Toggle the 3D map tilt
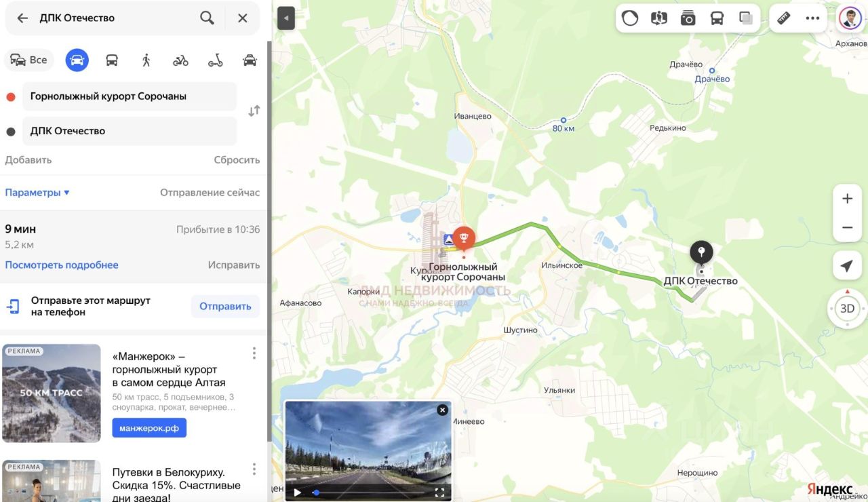 click(x=847, y=309)
